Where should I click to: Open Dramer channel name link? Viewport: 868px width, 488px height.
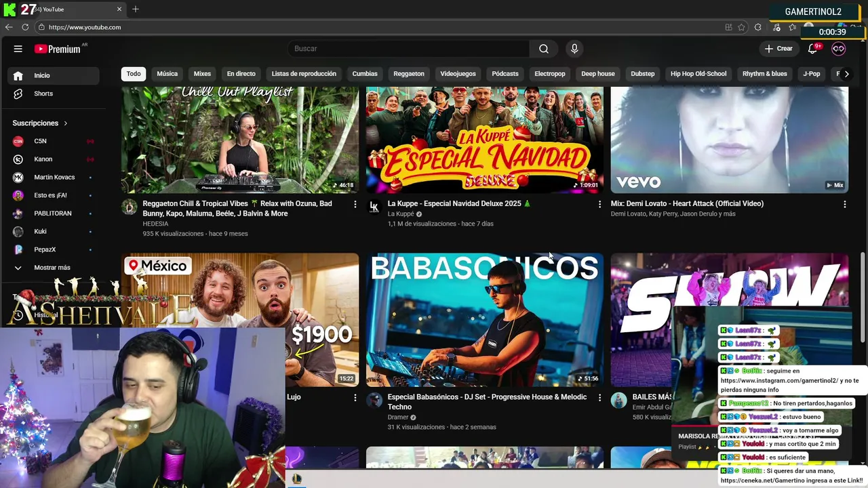click(x=398, y=418)
